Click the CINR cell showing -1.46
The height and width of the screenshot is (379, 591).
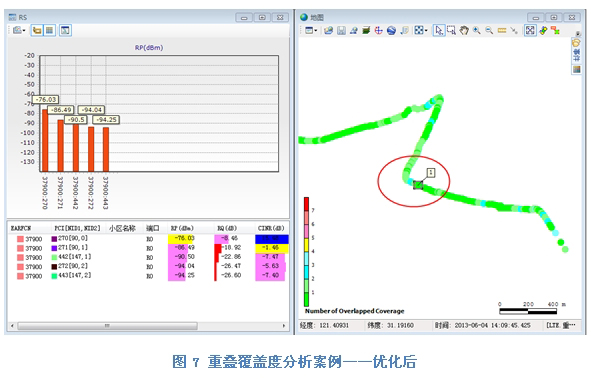272,248
